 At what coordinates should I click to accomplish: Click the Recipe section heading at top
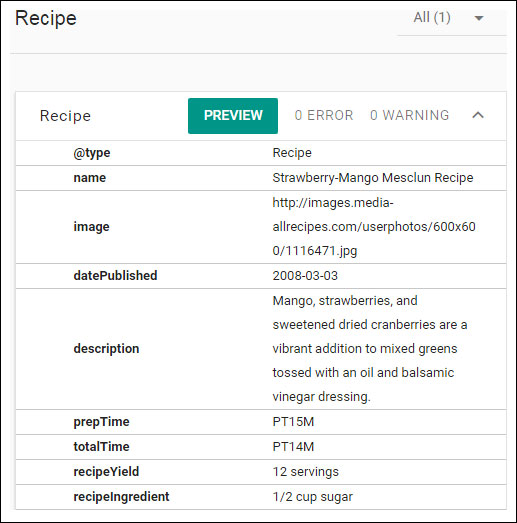[46, 18]
